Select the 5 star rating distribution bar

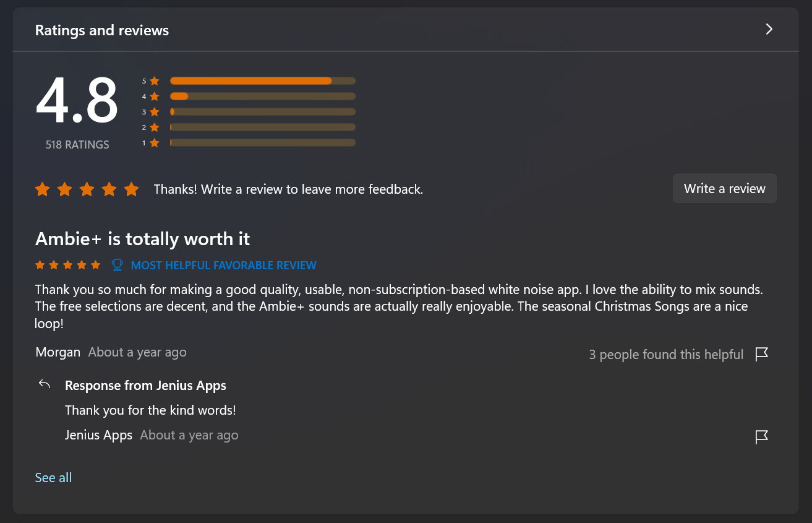263,80
